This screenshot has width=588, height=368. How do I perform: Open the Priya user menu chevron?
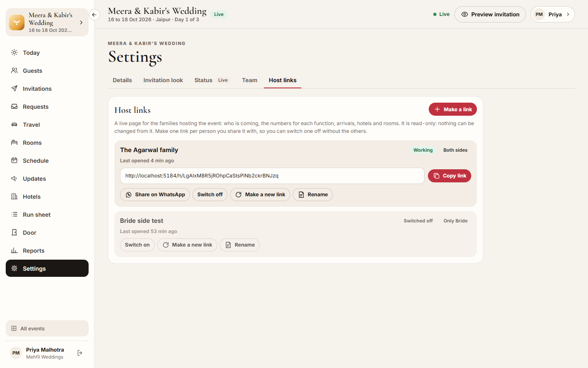tap(568, 14)
